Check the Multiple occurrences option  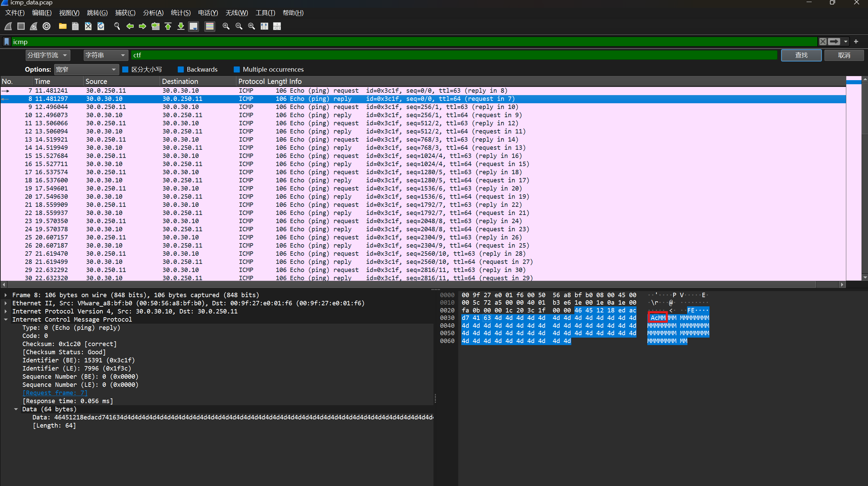pos(237,69)
